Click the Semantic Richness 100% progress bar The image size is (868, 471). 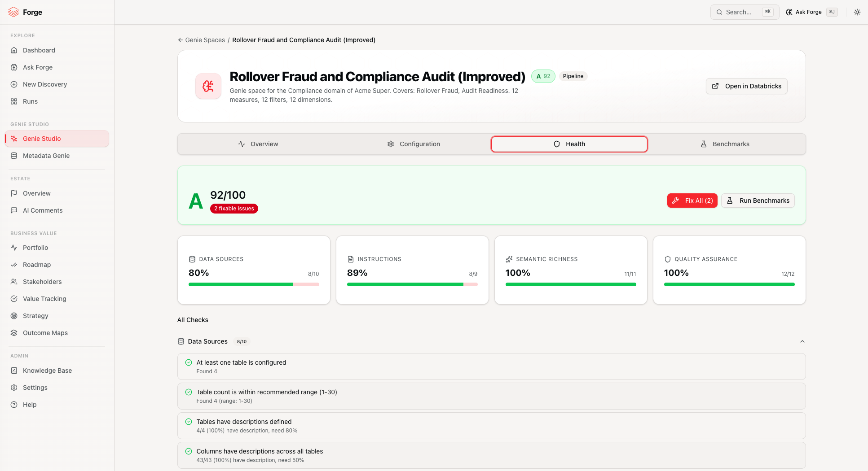tap(571, 284)
